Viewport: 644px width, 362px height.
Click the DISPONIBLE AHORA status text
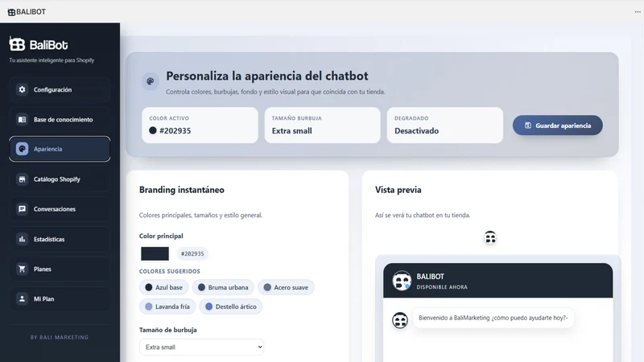coord(442,287)
